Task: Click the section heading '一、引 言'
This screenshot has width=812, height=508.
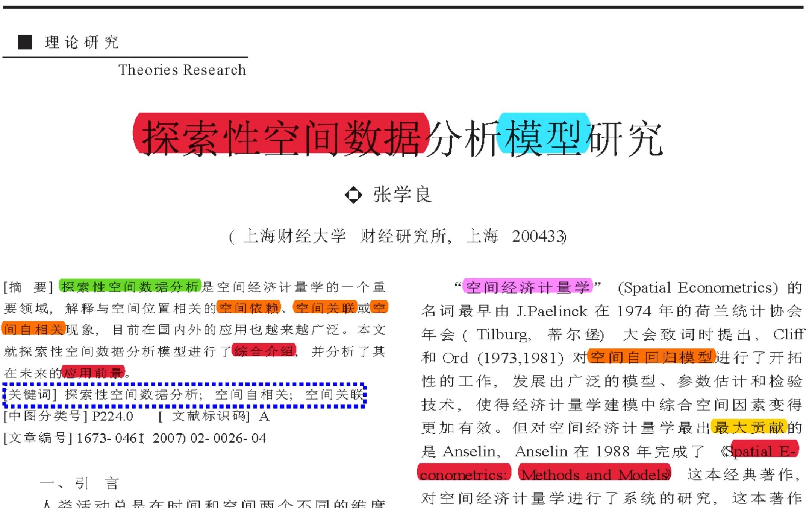Action: click(80, 483)
